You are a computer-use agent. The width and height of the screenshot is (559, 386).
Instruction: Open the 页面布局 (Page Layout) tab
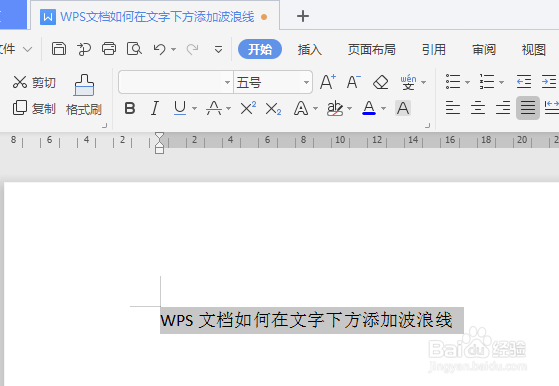coord(372,49)
